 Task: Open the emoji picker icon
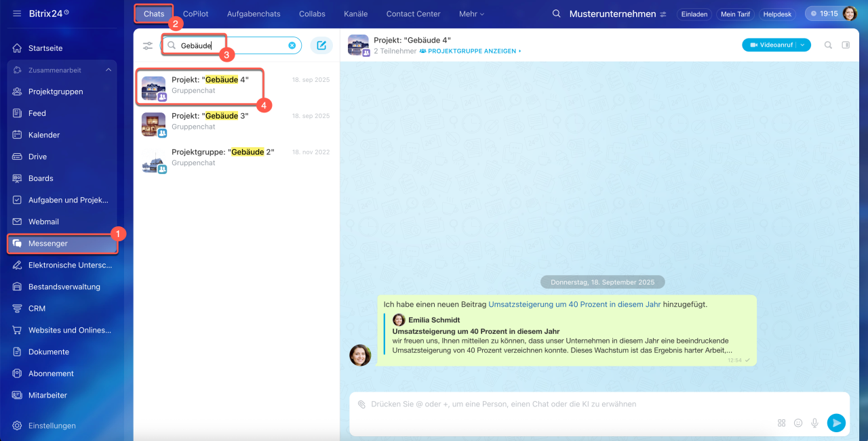(798, 423)
